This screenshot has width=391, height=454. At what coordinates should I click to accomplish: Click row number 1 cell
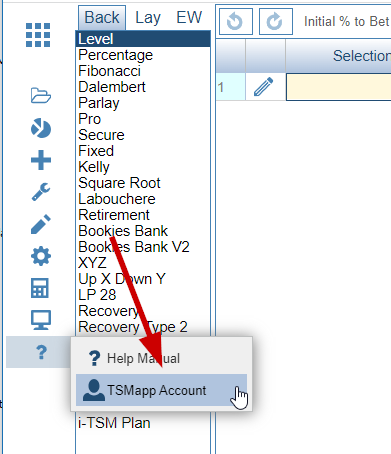pos(231,87)
